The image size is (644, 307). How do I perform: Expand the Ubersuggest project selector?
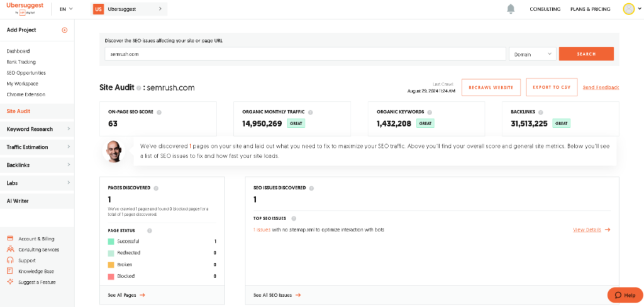[x=129, y=9]
